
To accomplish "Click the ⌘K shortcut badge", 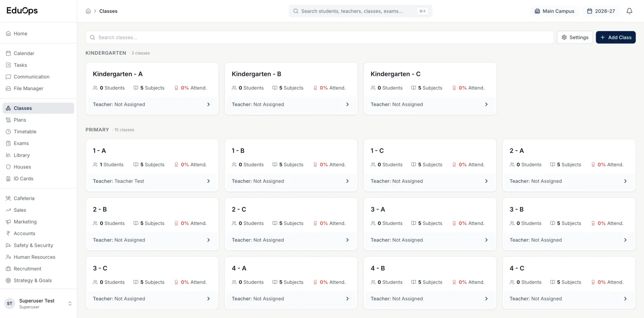I will coord(422,11).
